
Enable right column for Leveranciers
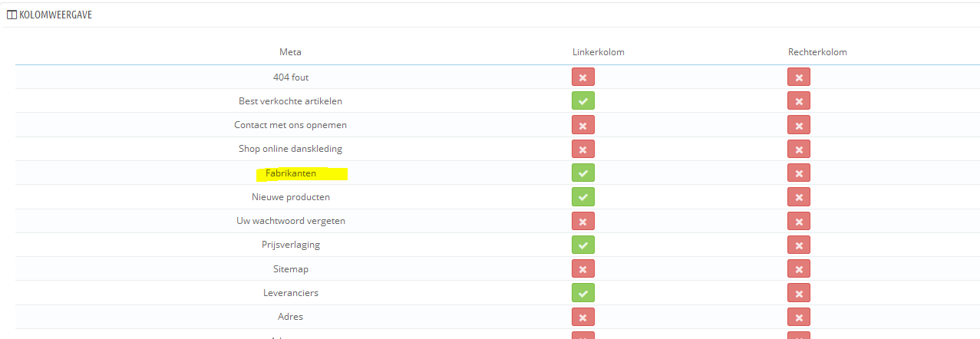[x=799, y=293]
